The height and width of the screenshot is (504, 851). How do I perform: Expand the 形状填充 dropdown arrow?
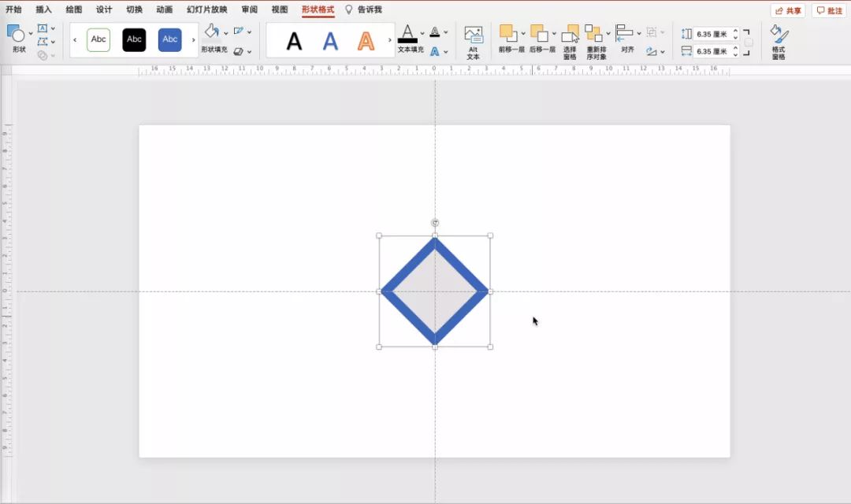(226, 34)
